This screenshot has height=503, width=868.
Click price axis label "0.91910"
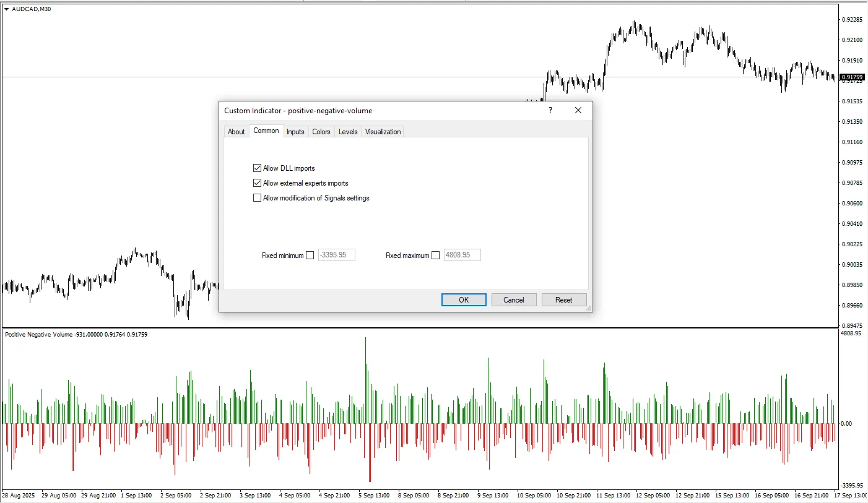pos(853,61)
